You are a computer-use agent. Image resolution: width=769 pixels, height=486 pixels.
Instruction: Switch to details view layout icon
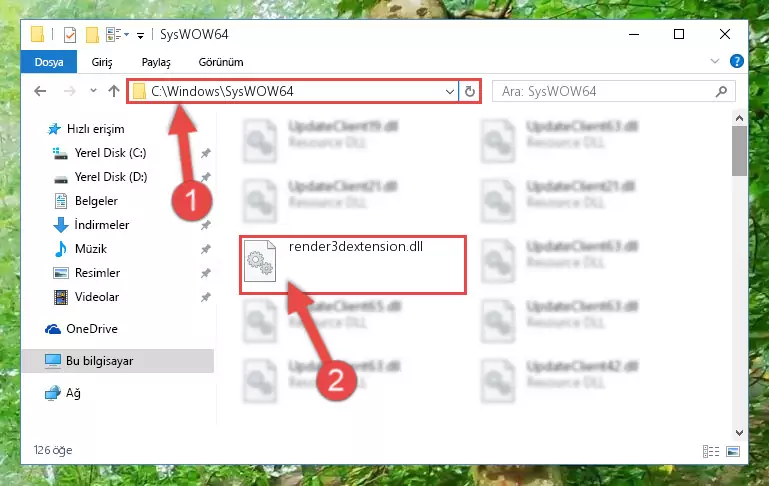[x=711, y=451]
